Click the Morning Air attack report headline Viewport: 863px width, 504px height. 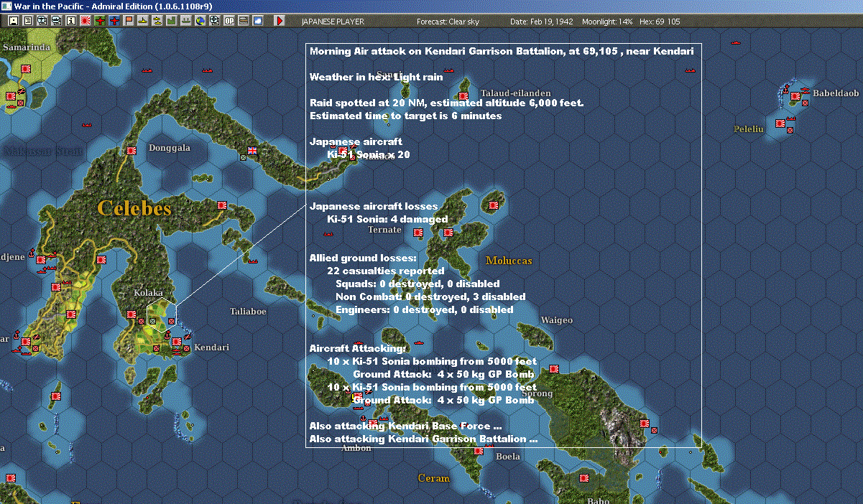502,51
